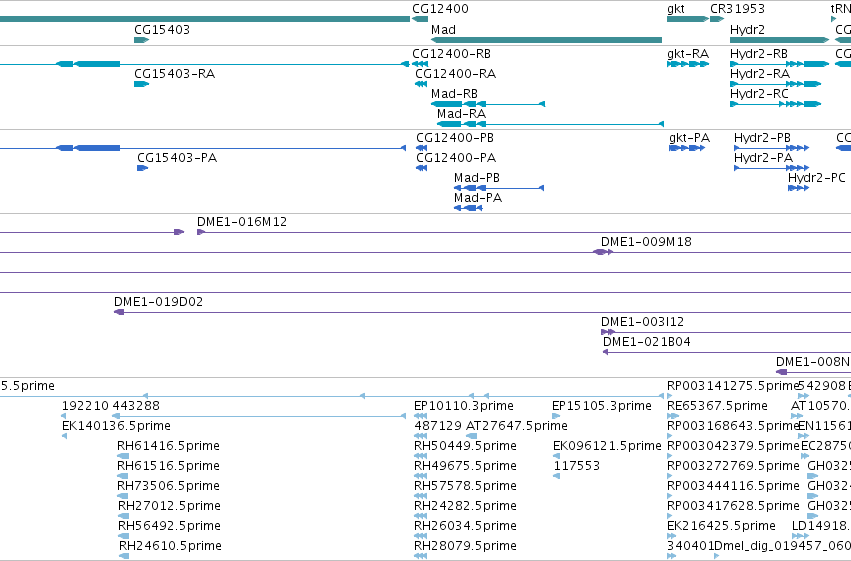Select the CR31953 gene label
Viewport: 851px width, 561px height.
[737, 9]
